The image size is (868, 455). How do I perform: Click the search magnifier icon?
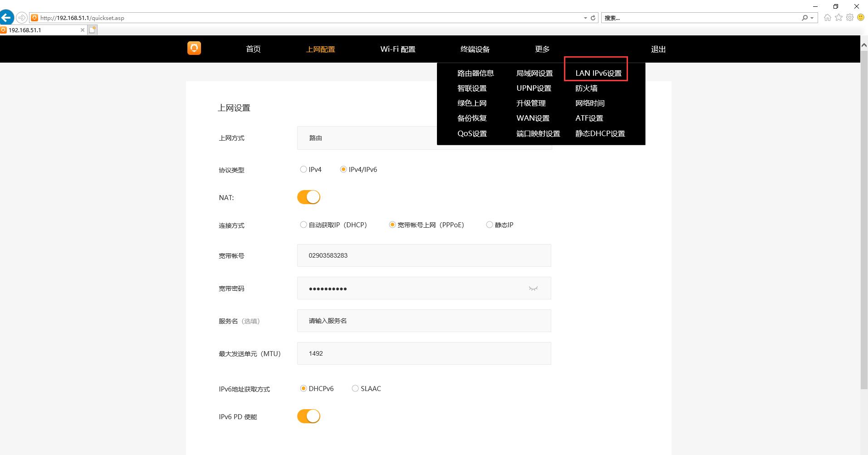tap(805, 18)
